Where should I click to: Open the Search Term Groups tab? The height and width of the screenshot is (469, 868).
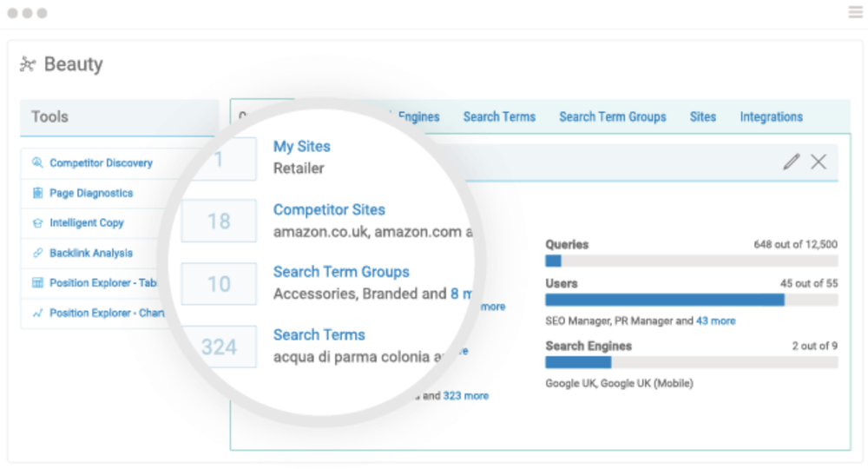pos(613,116)
